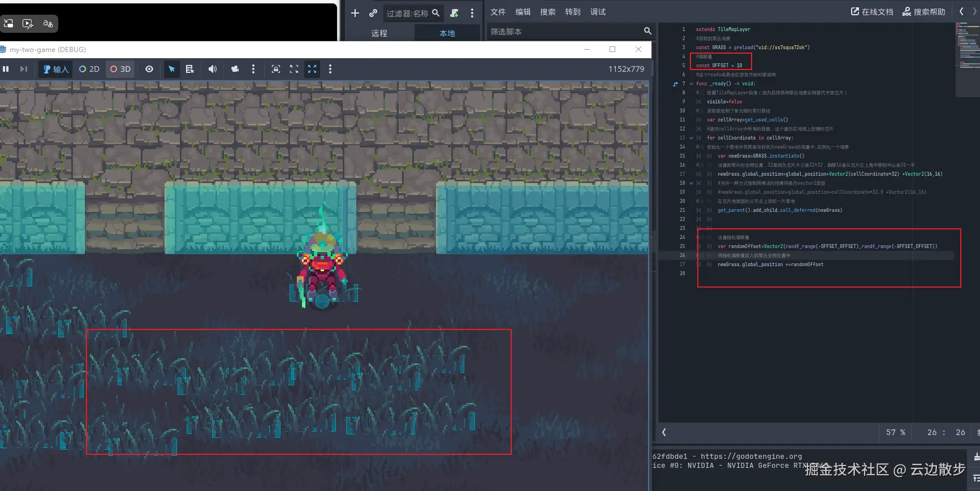
Task: Click the translate overlay icon
Action: (x=48, y=23)
